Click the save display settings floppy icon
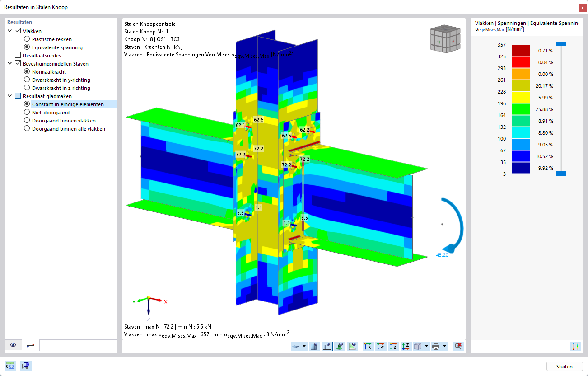 (x=26, y=366)
